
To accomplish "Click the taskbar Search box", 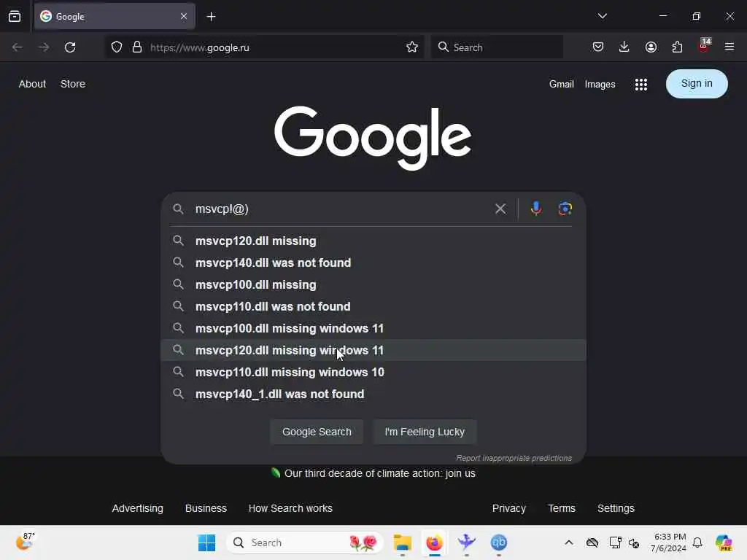I will [x=305, y=542].
